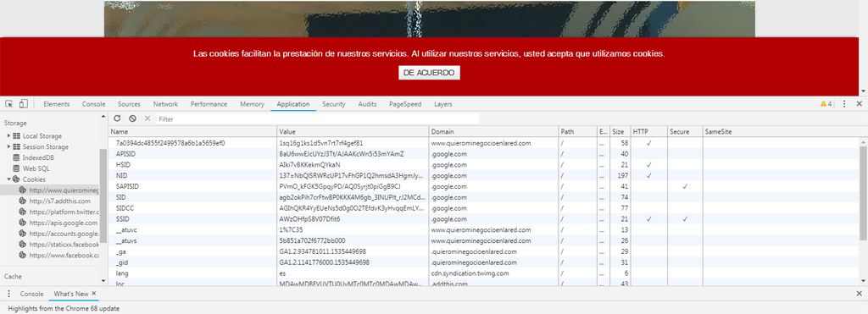The image size is (868, 314).
Task: Activate the inspect element picker icon
Action: point(9,104)
